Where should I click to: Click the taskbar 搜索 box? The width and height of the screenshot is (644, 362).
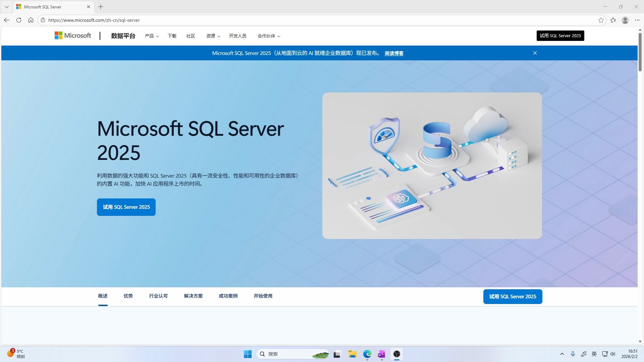293,354
